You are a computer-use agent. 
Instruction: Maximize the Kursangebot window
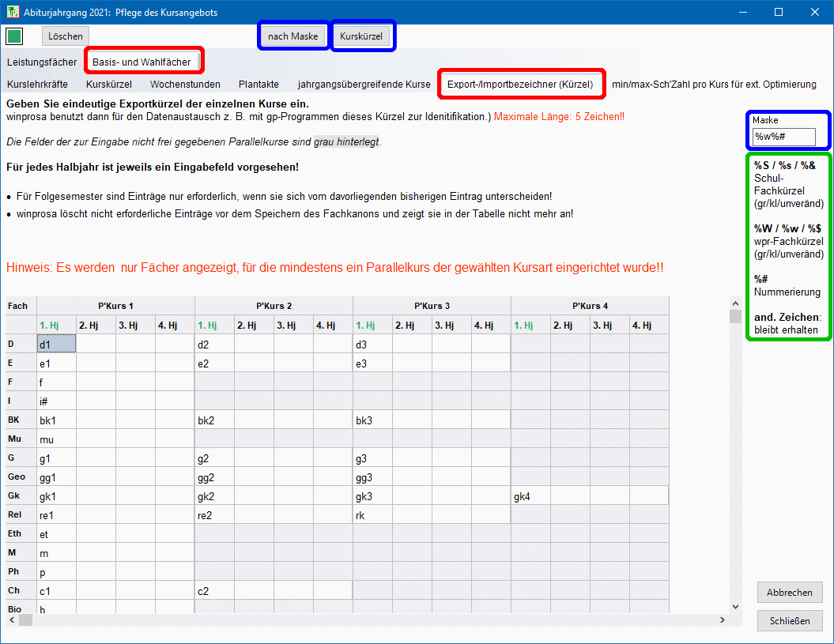778,13
